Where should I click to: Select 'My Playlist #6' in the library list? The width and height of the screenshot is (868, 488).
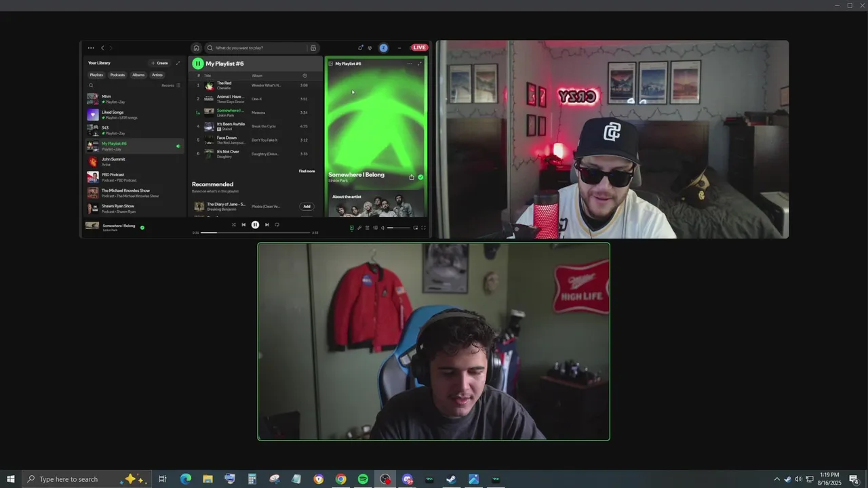point(135,146)
